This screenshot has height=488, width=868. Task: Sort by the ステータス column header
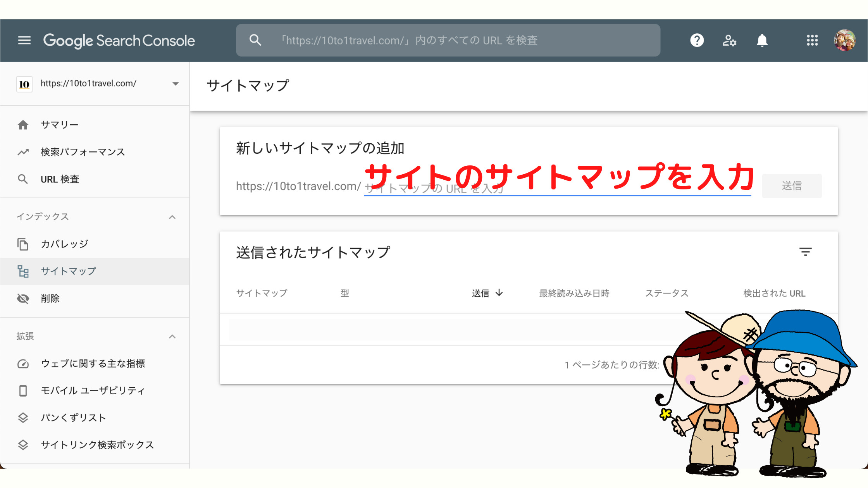[x=666, y=293]
